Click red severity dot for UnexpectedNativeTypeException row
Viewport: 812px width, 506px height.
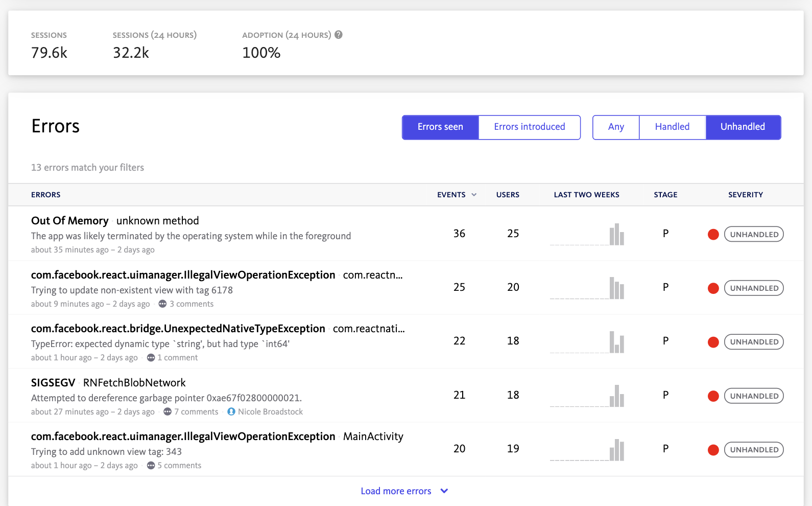(x=713, y=342)
